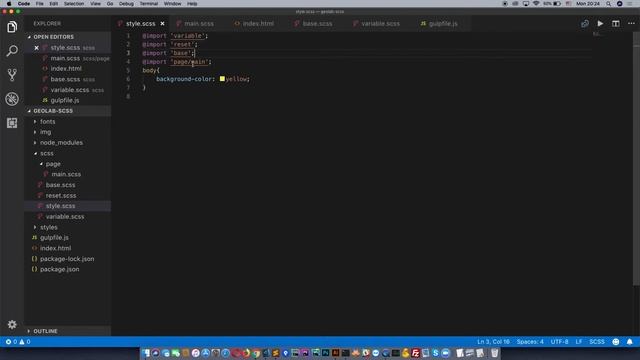Image resolution: width=640 pixels, height=360 pixels.
Task: Open the More Actions ellipsis menu
Action: (x=631, y=24)
